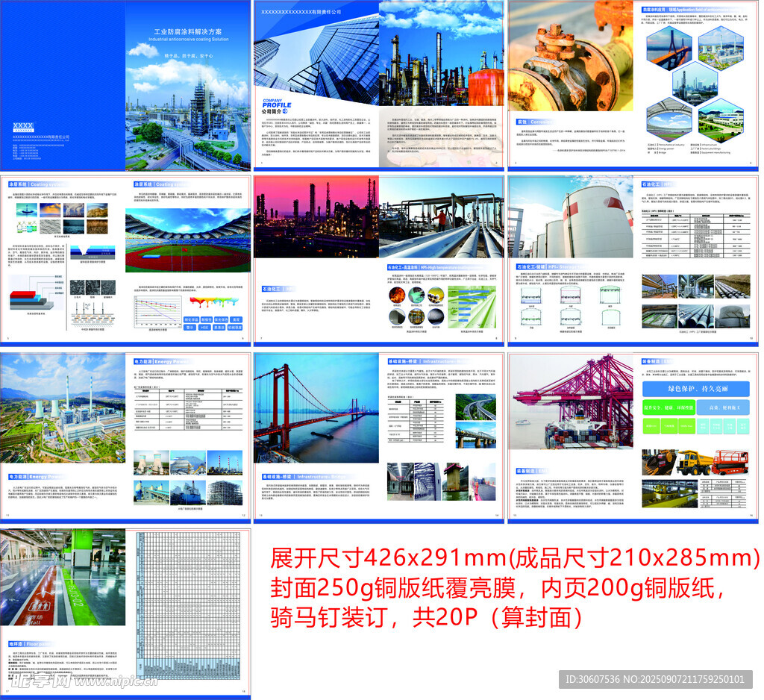The image size is (764, 700).
Task: Click the 地坪漆 Floor paint header
Action: pyautogui.click(x=31, y=642)
